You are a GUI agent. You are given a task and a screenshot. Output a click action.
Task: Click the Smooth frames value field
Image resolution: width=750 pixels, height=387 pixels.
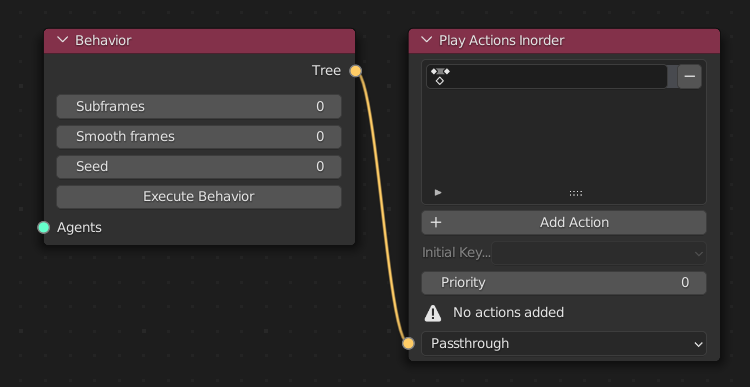[199, 137]
